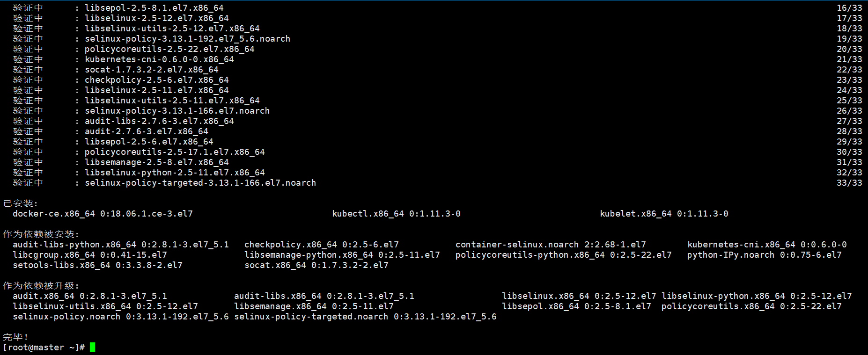Click the 16/33 progress counter

pos(849,8)
